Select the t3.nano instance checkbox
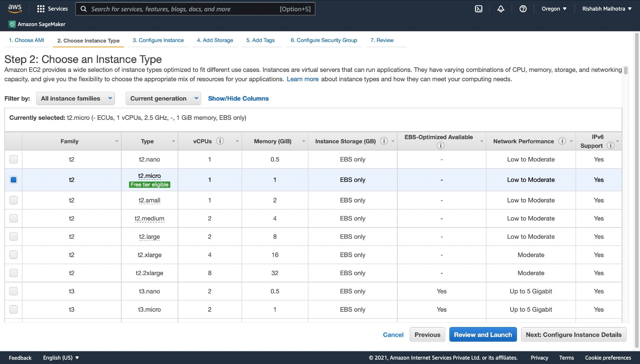Viewport: 640px width, 364px height. point(13,291)
